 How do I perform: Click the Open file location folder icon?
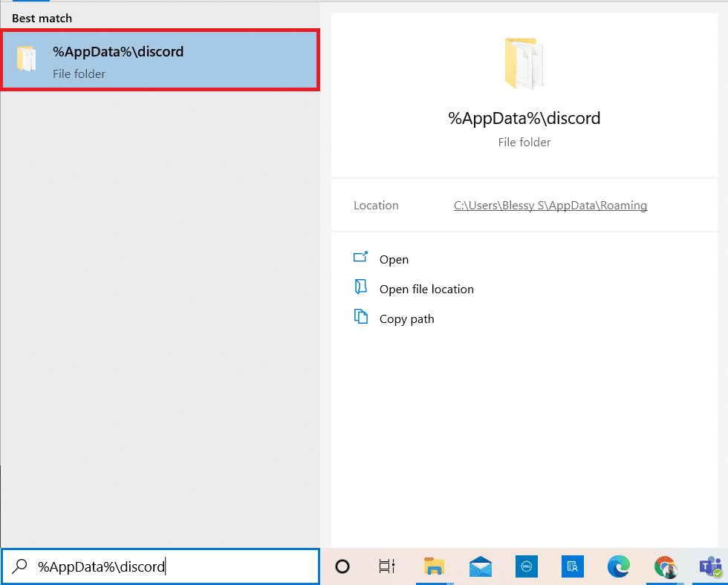(x=361, y=289)
